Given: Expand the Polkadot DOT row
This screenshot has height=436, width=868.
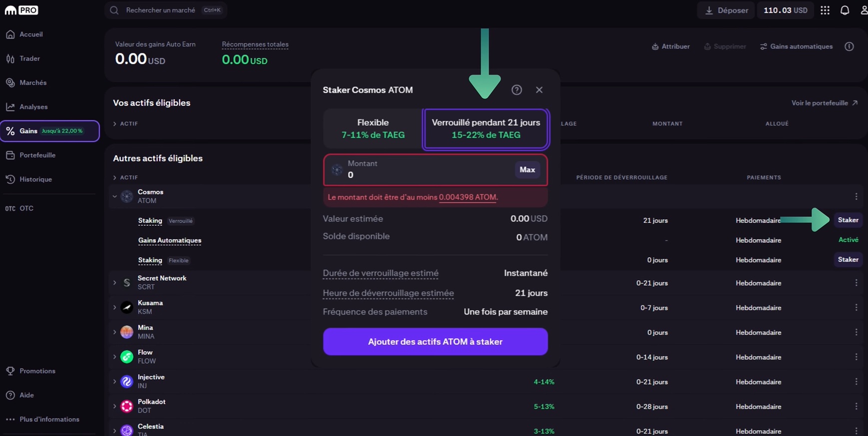Looking at the screenshot, I should 115,406.
